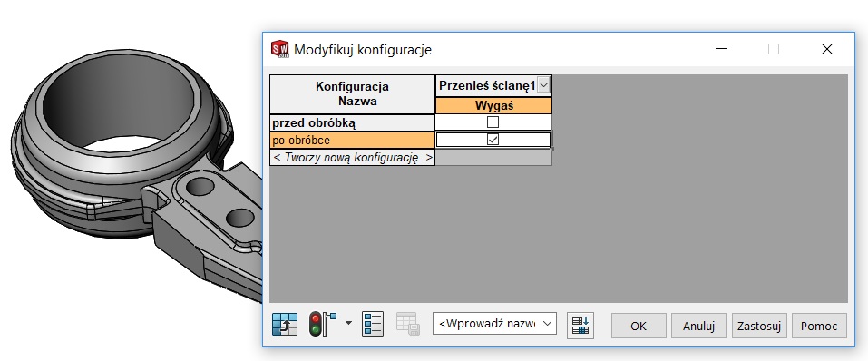Viewport: 868px width, 361px height.
Task: Click the save table icon beside name field
Action: (580, 325)
